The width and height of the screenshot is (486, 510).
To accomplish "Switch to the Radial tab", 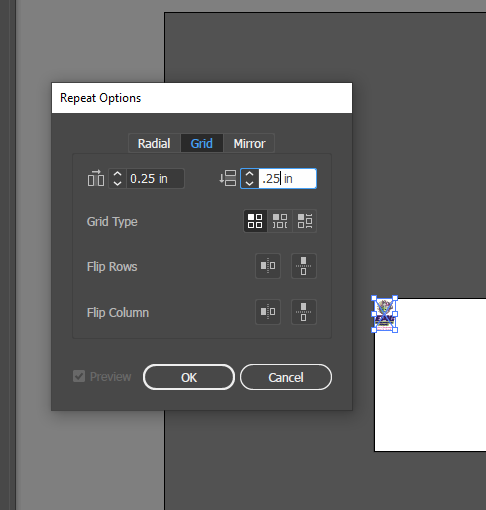I will point(154,143).
